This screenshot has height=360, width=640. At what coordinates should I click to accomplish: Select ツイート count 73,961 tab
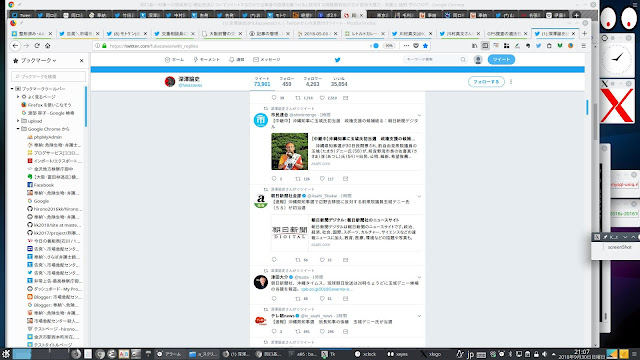[262, 82]
